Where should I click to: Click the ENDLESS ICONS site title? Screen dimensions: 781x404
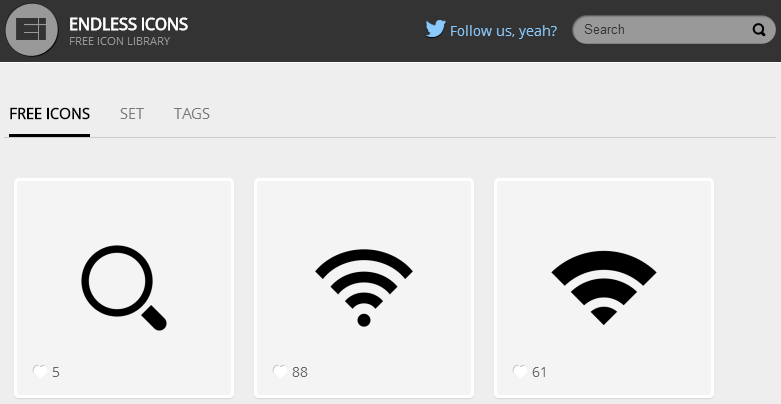click(x=128, y=23)
